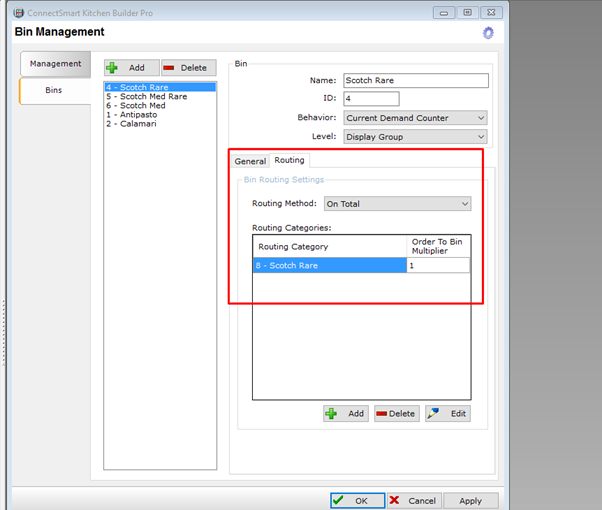Screen dimensions: 602x510
Task: Click the Name text field
Action: [x=415, y=81]
